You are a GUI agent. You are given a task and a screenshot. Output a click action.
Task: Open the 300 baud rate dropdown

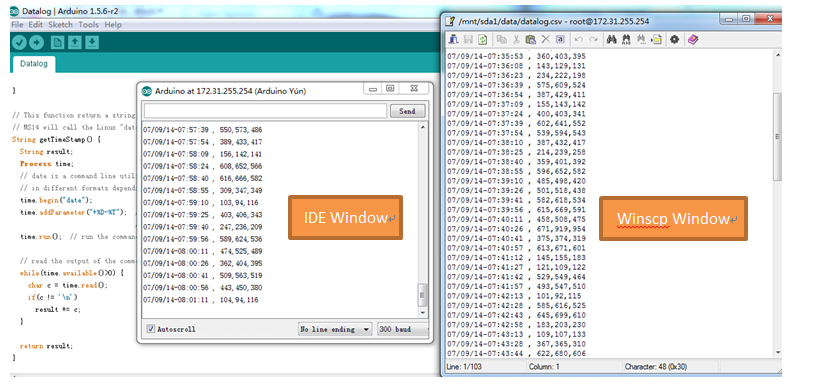click(403, 329)
